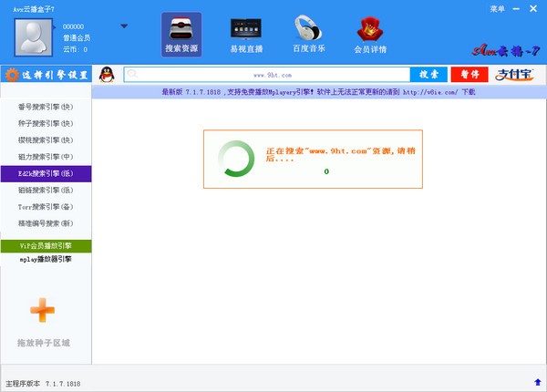Click the green result counter 0

[x=326, y=171]
